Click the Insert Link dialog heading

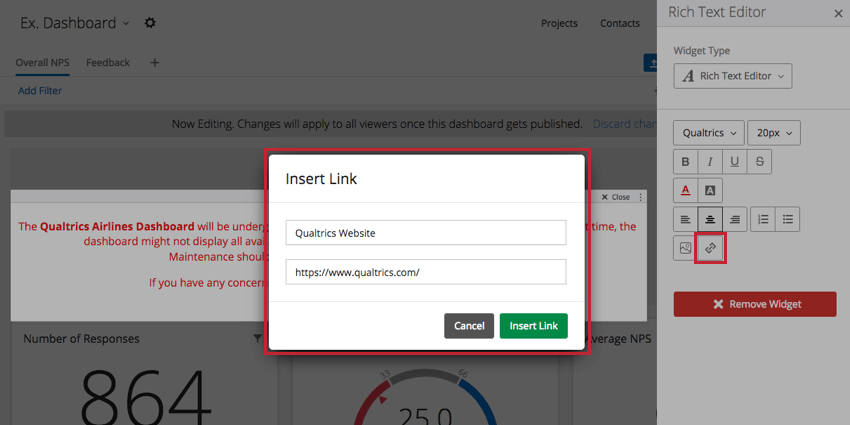click(321, 179)
